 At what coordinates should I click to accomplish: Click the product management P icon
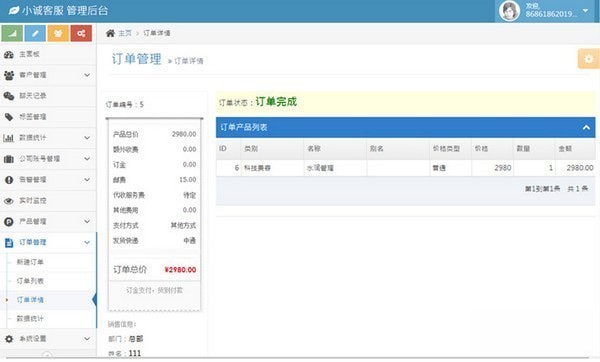[8, 222]
